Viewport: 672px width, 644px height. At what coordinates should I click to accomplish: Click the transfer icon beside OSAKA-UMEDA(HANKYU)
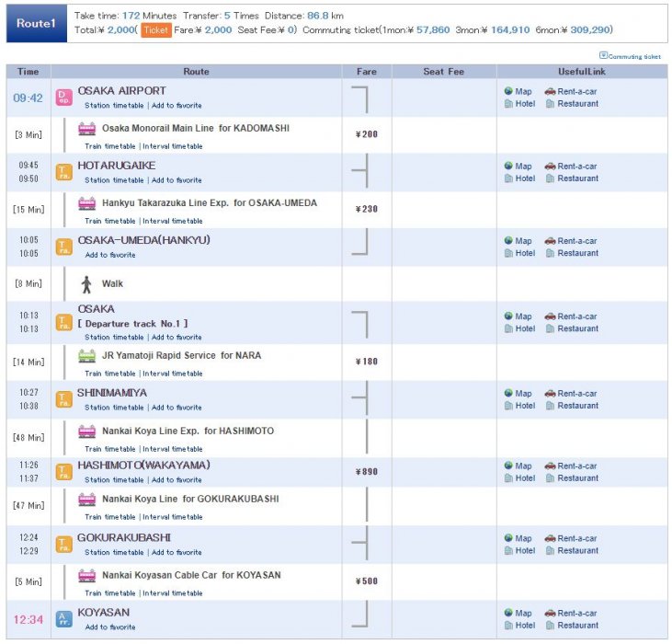point(63,247)
